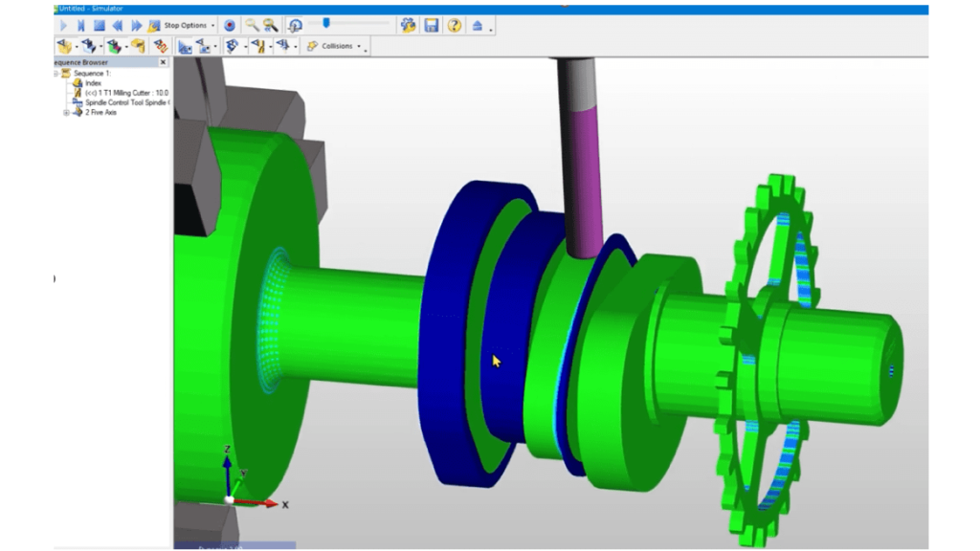Collapse the Sequence 1 tree node
The image size is (980, 551).
[x=56, y=73]
